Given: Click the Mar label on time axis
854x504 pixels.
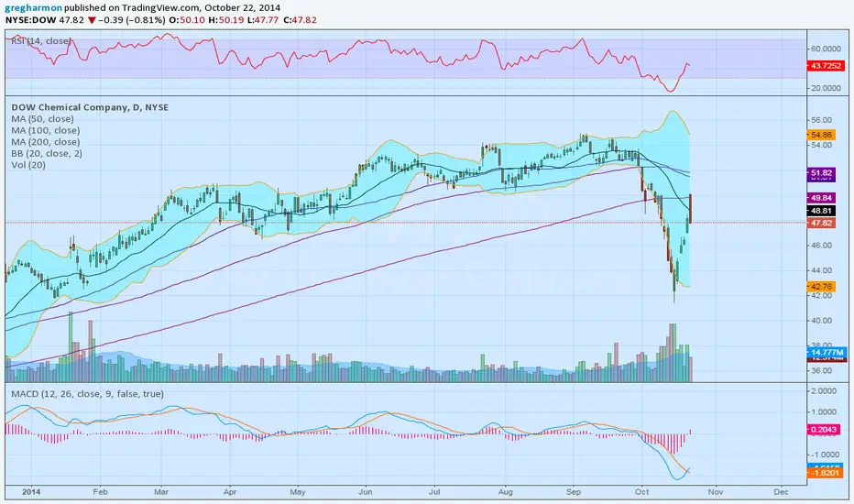Looking at the screenshot, I should pos(161,491).
